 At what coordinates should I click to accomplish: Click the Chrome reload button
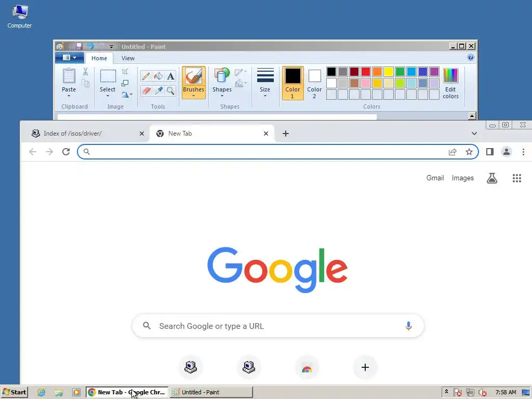pyautogui.click(x=66, y=152)
